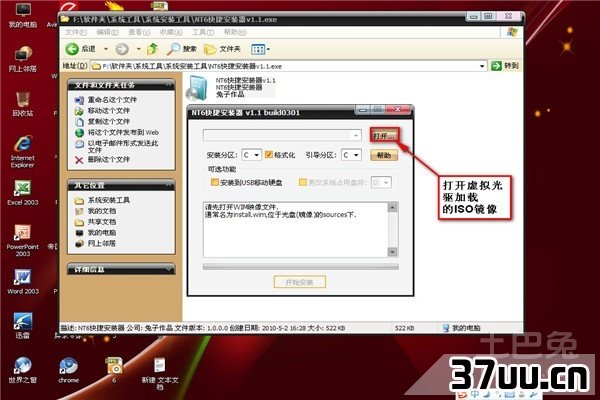Viewport: 600px width, 400px height.
Task: Open the address bar dropdown arrow
Action: (482, 66)
